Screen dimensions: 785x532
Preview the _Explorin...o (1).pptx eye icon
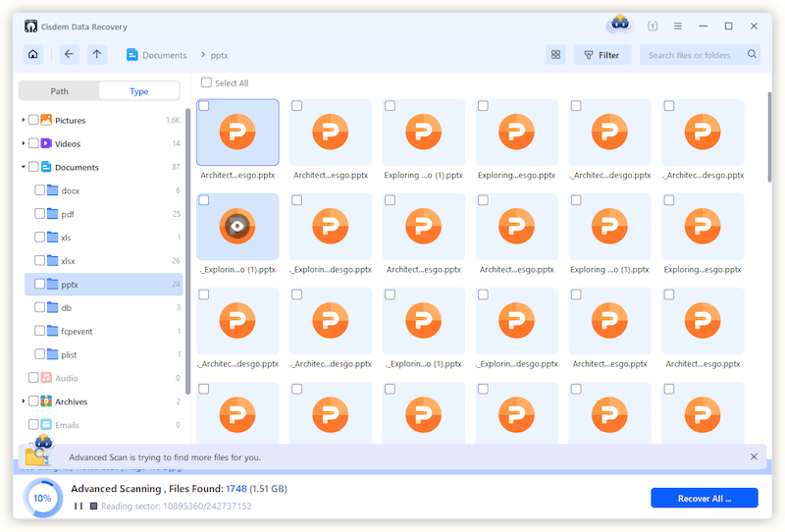[237, 227]
